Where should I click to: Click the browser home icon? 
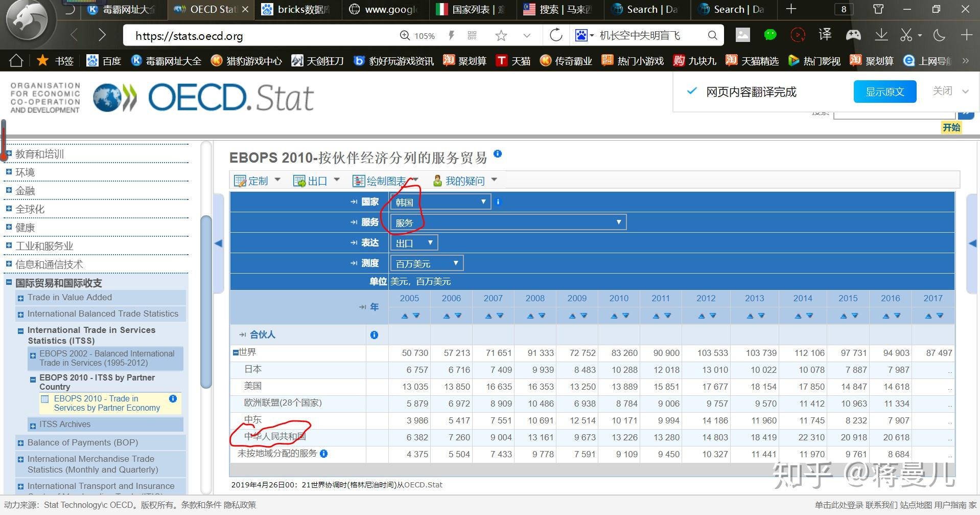click(x=16, y=61)
